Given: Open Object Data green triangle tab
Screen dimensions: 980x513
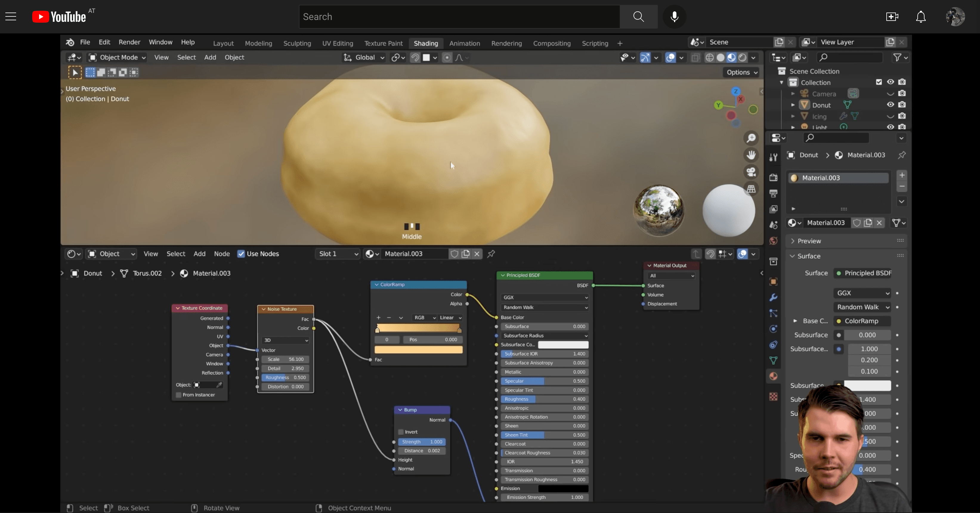Looking at the screenshot, I should (x=773, y=360).
